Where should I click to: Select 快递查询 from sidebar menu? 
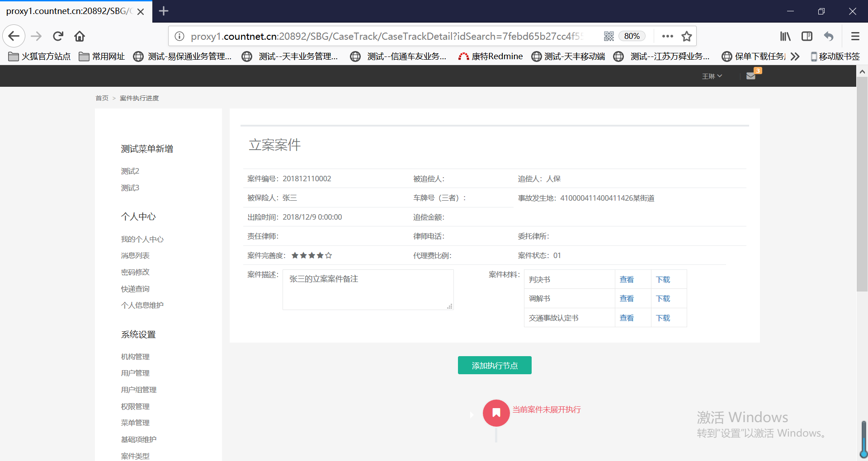(x=135, y=289)
